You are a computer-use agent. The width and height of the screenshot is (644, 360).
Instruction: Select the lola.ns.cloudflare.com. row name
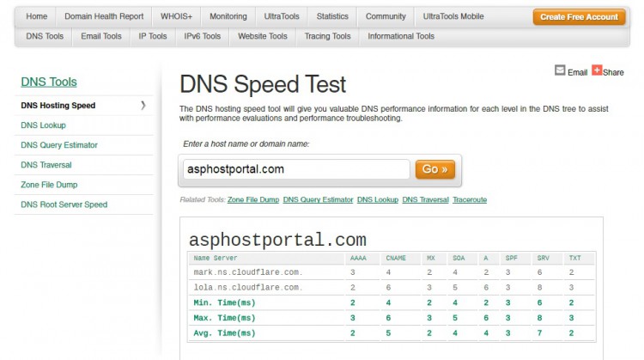pyautogui.click(x=247, y=287)
